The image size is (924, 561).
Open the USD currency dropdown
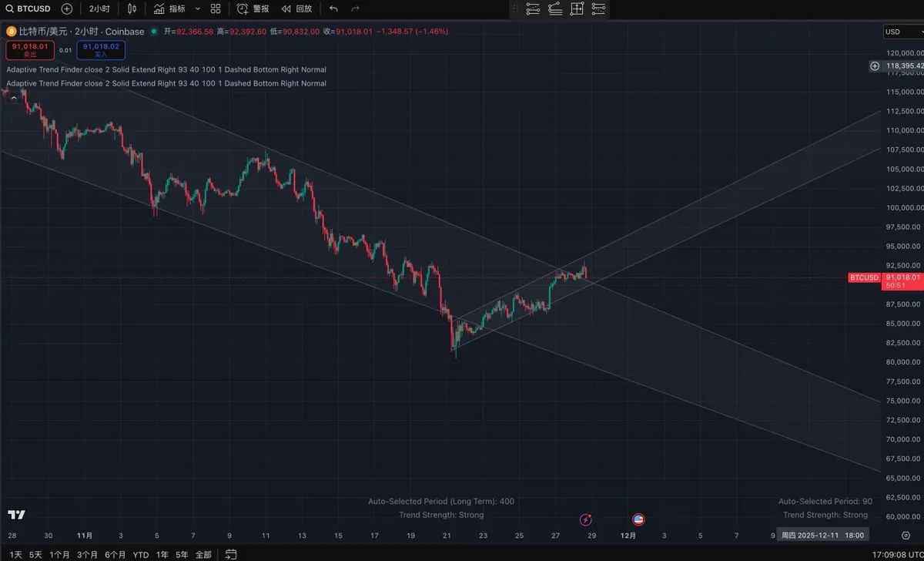point(902,32)
